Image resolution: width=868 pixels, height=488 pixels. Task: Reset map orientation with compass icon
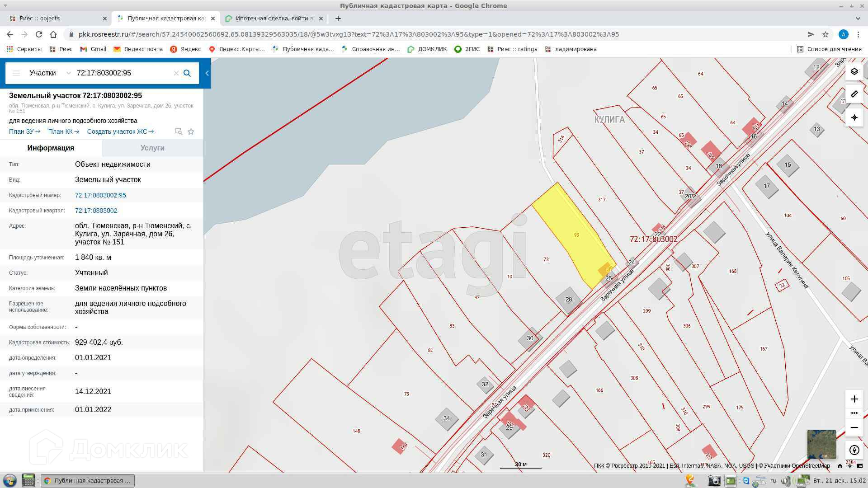[854, 450]
